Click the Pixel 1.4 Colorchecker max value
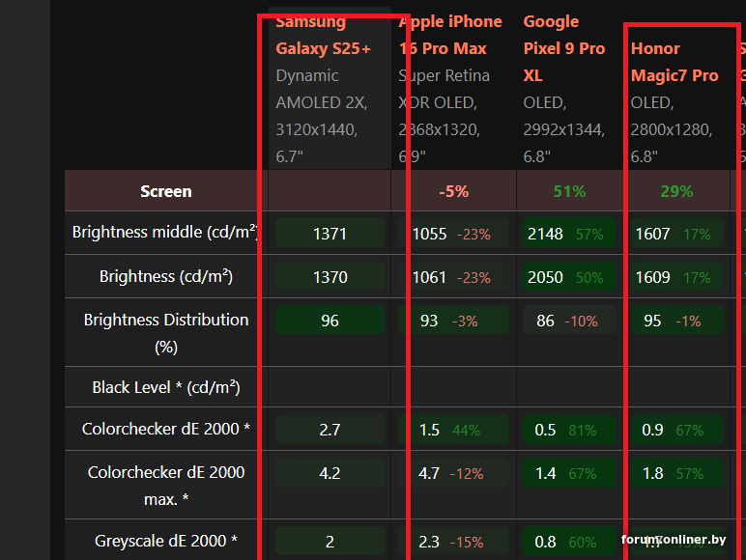The image size is (746, 560). [x=545, y=473]
